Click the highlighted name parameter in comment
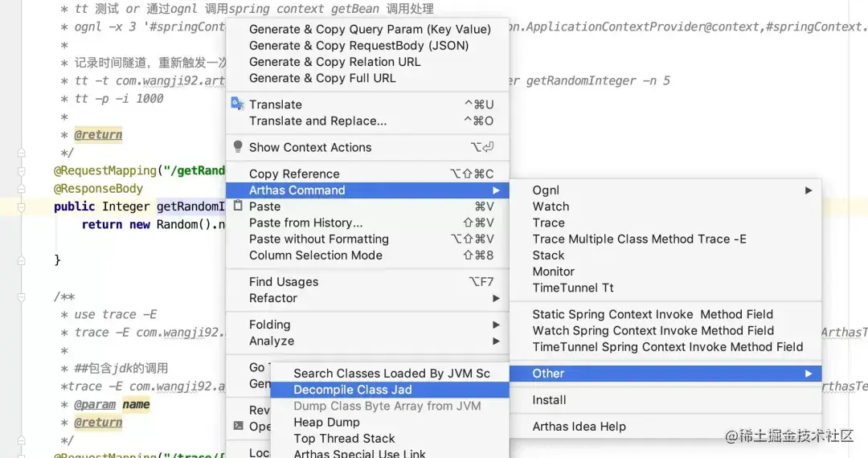The height and width of the screenshot is (458, 868). pos(136,405)
